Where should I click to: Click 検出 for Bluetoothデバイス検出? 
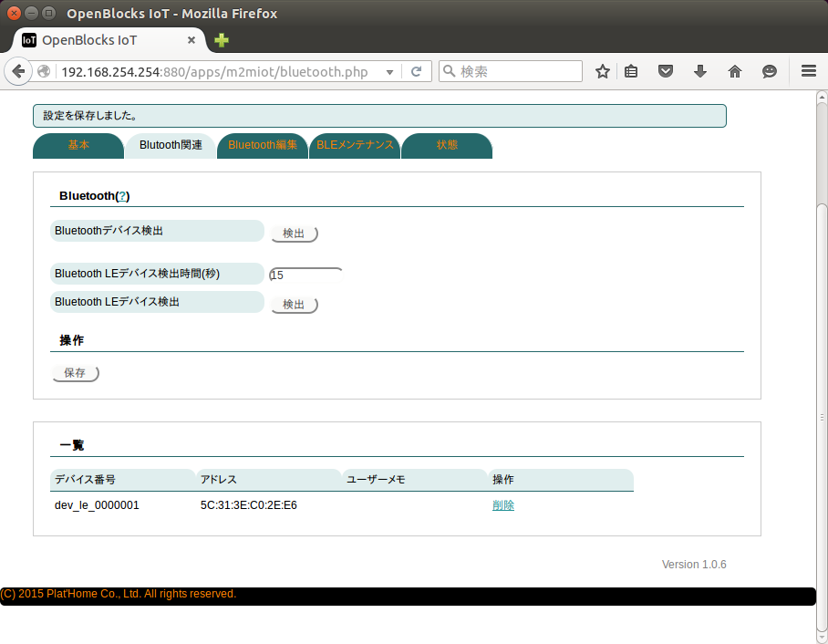pos(295,234)
